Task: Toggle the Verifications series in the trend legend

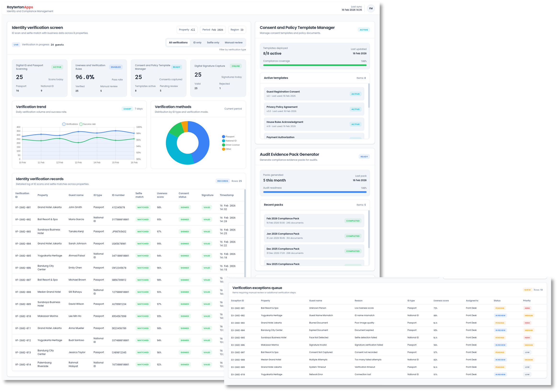Action: pos(70,124)
